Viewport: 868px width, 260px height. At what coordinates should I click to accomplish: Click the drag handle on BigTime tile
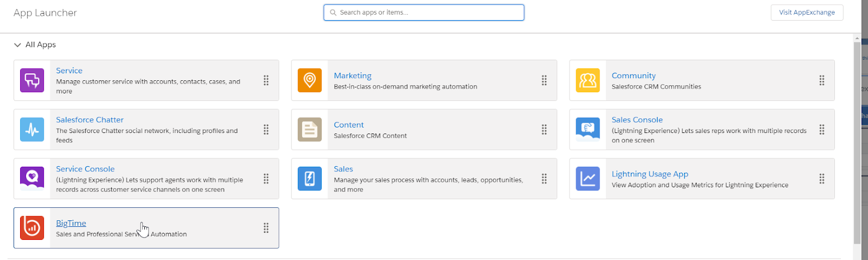click(266, 228)
